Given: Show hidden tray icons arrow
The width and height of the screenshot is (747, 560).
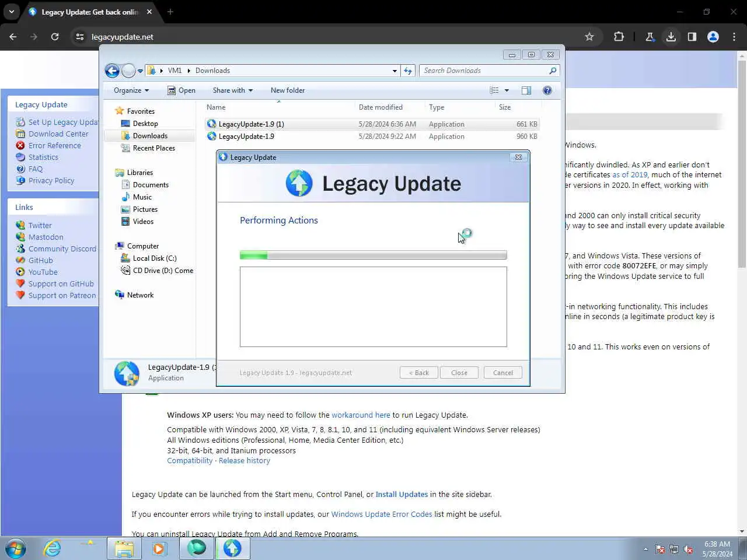Looking at the screenshot, I should pyautogui.click(x=645, y=549).
